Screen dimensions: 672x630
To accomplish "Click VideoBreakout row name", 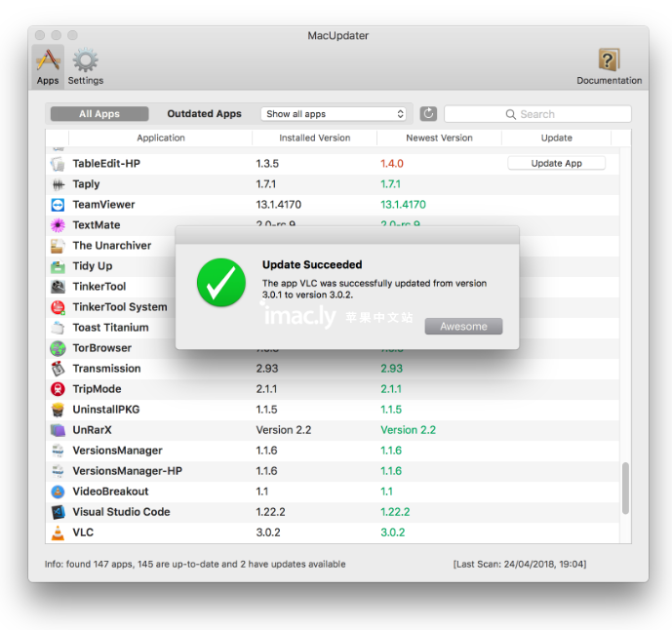I will (x=110, y=492).
